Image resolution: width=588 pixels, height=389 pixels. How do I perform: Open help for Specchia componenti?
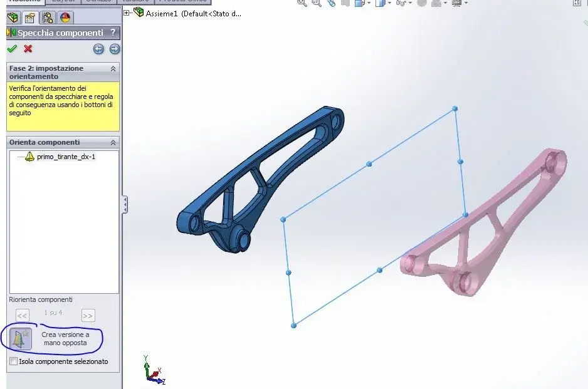(x=113, y=33)
